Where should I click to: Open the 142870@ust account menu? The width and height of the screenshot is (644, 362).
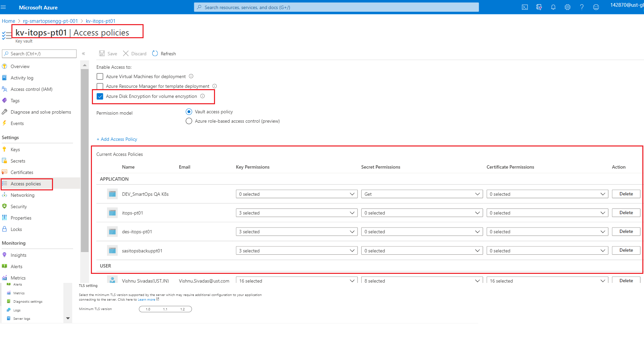627,5
